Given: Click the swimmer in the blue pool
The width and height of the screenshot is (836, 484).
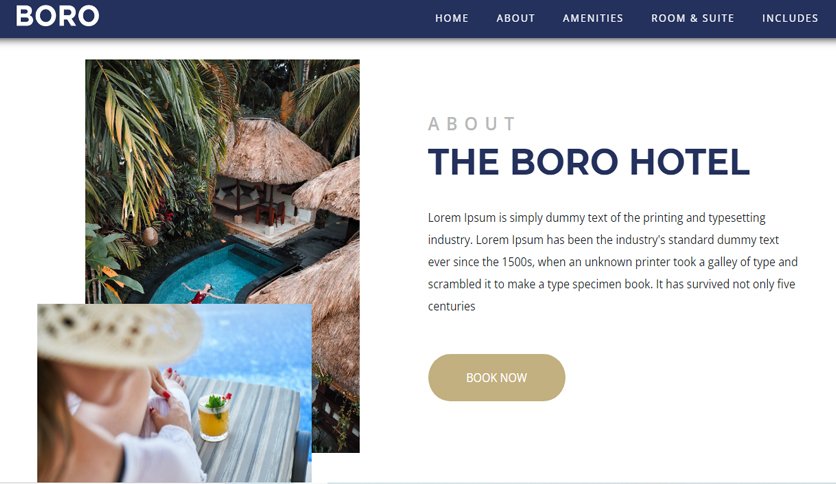Looking at the screenshot, I should (x=202, y=293).
